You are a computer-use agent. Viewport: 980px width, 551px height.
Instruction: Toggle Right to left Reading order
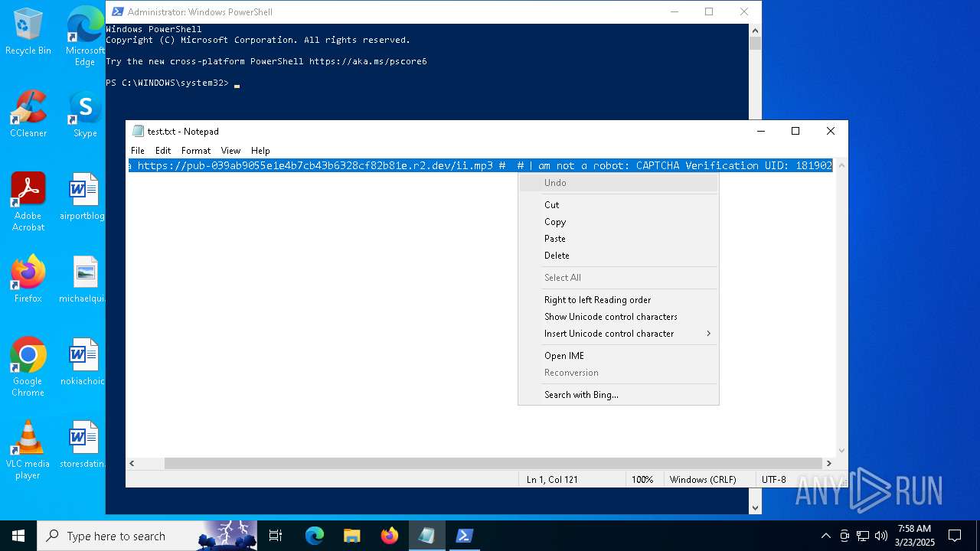(619, 300)
